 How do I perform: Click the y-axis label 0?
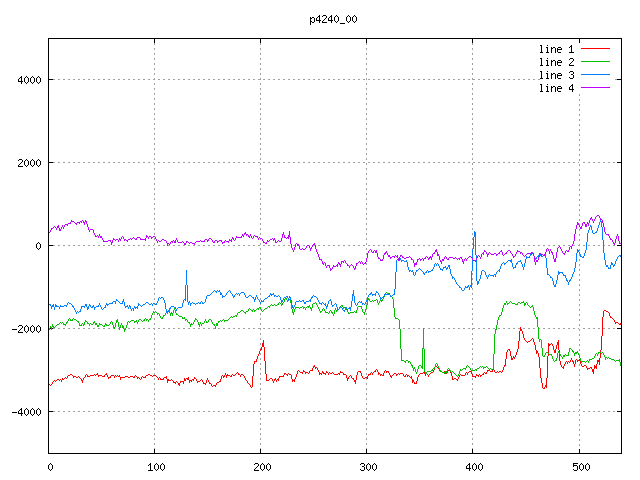pyautogui.click(x=38, y=246)
